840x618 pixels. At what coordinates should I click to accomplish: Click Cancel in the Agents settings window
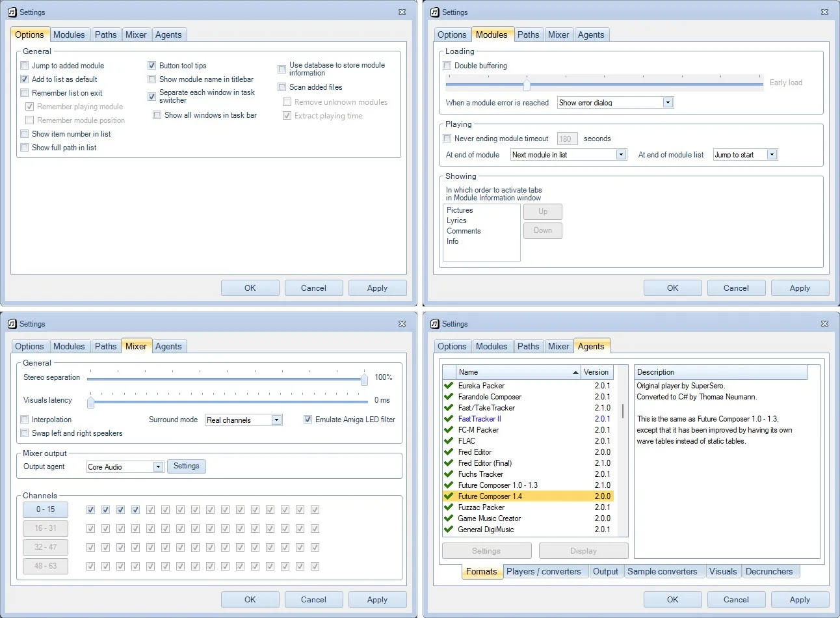(x=736, y=600)
